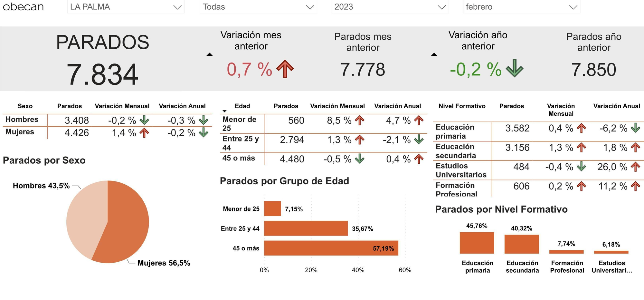Click the sort indicator under the Edad header
The height and width of the screenshot is (300, 644).
coord(224,111)
